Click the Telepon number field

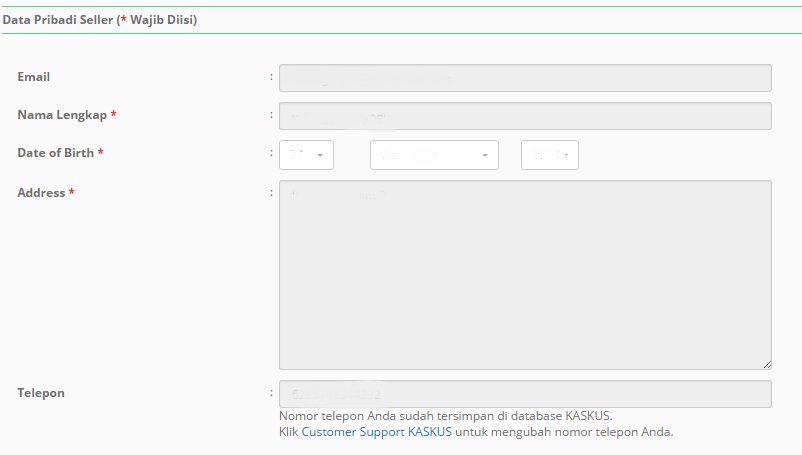(525, 394)
